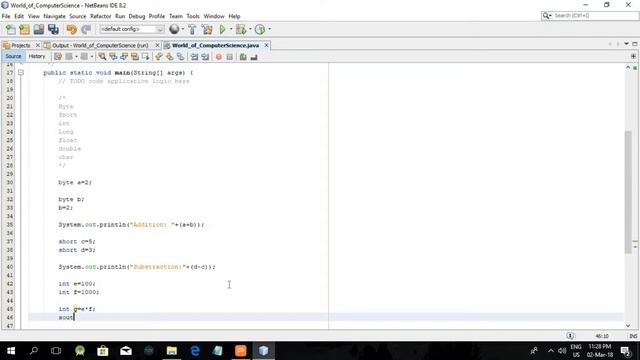Click the New File toolbar icon

[x=11, y=29]
